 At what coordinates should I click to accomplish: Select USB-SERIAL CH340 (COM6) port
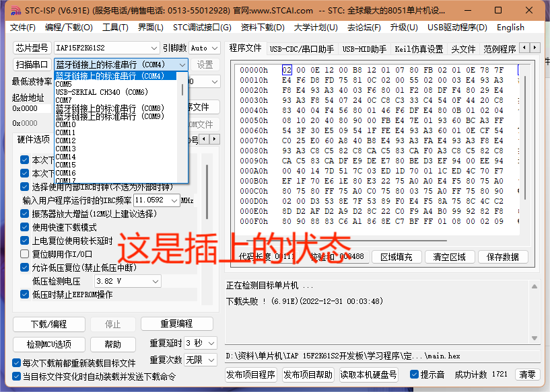point(116,92)
